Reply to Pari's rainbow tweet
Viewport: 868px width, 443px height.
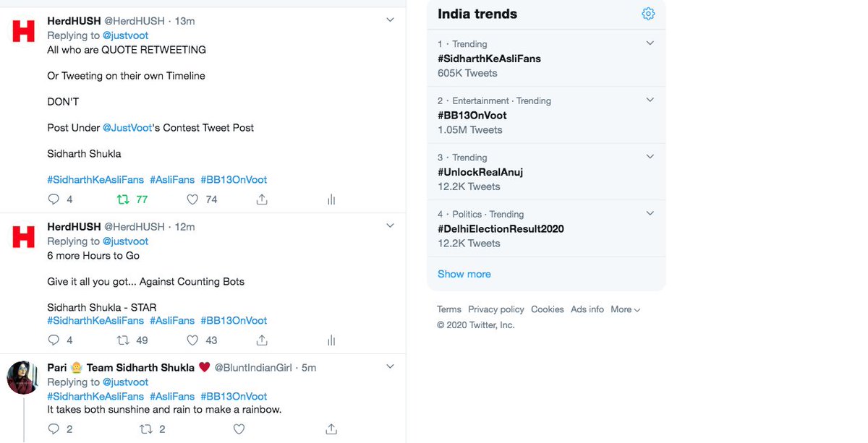54,429
